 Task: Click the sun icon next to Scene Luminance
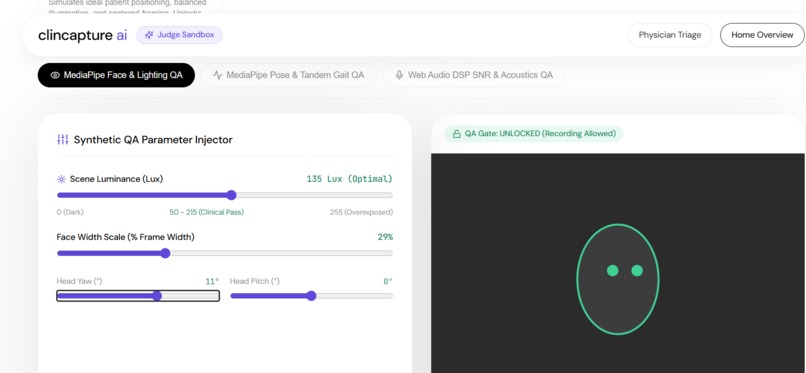[x=61, y=179]
